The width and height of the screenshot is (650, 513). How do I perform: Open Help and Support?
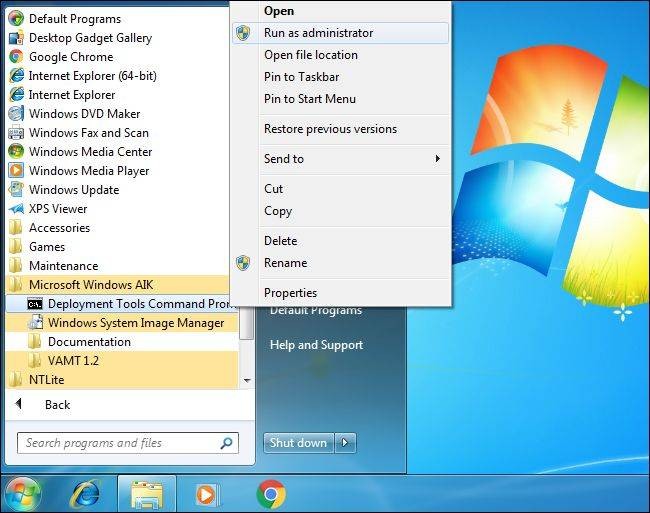click(x=316, y=345)
